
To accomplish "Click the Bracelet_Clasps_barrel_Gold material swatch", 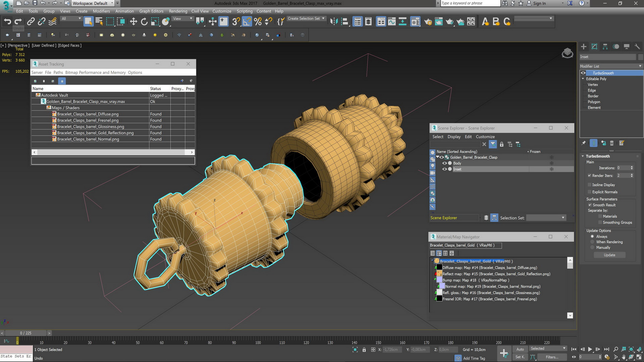I will click(x=437, y=261).
